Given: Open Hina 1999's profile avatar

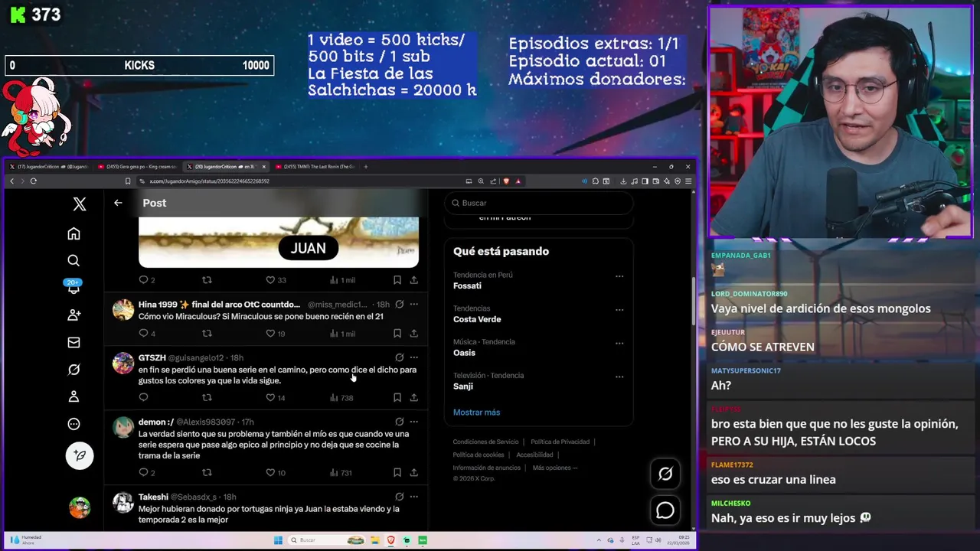Looking at the screenshot, I should [x=123, y=309].
